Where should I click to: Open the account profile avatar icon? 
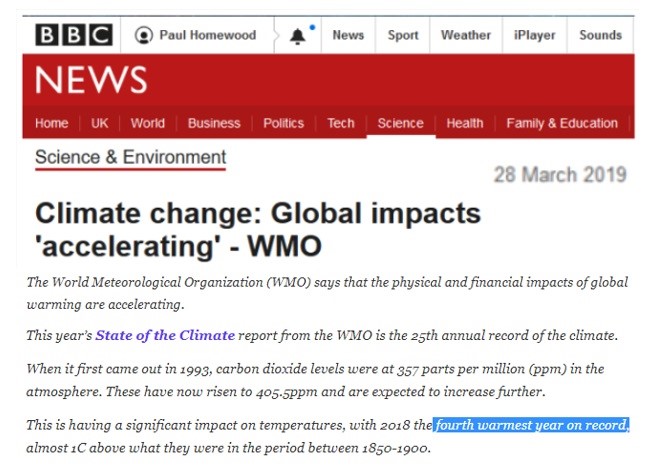(144, 35)
